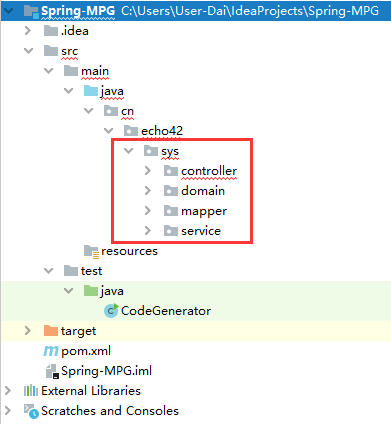Click the main folder icon
The width and height of the screenshot is (391, 424).
pos(71,71)
